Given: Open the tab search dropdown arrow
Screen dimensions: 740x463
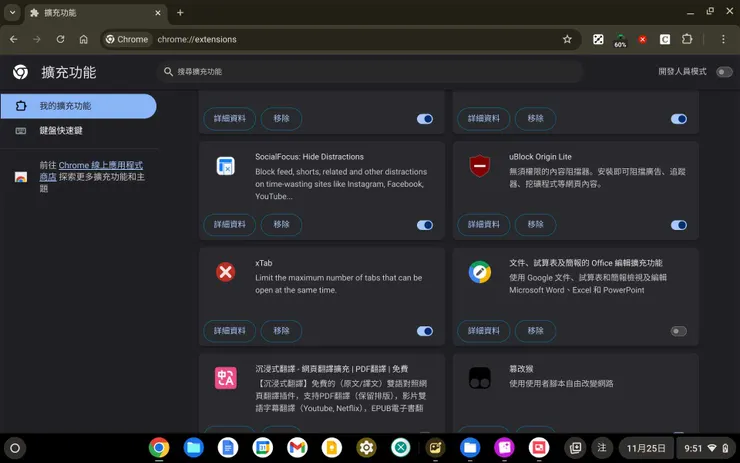Looking at the screenshot, I should 12,13.
